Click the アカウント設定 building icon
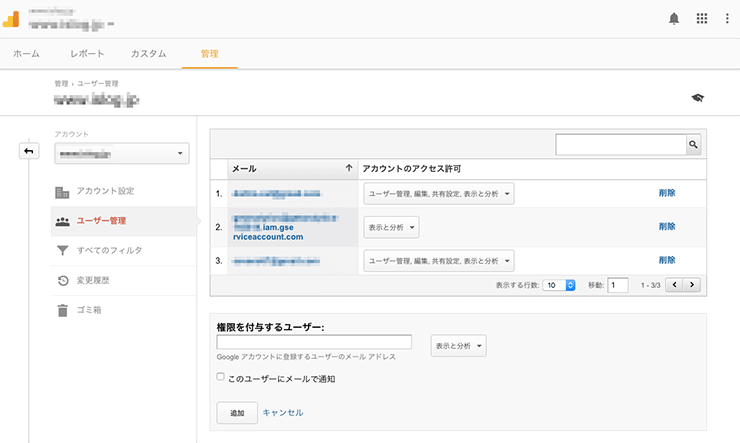 click(x=62, y=192)
